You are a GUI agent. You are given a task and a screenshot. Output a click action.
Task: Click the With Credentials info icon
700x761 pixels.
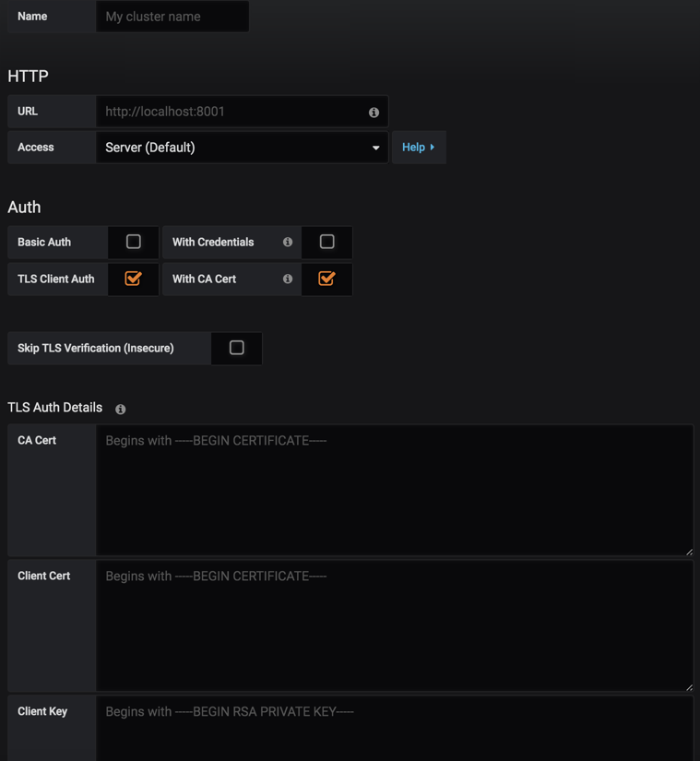point(288,242)
